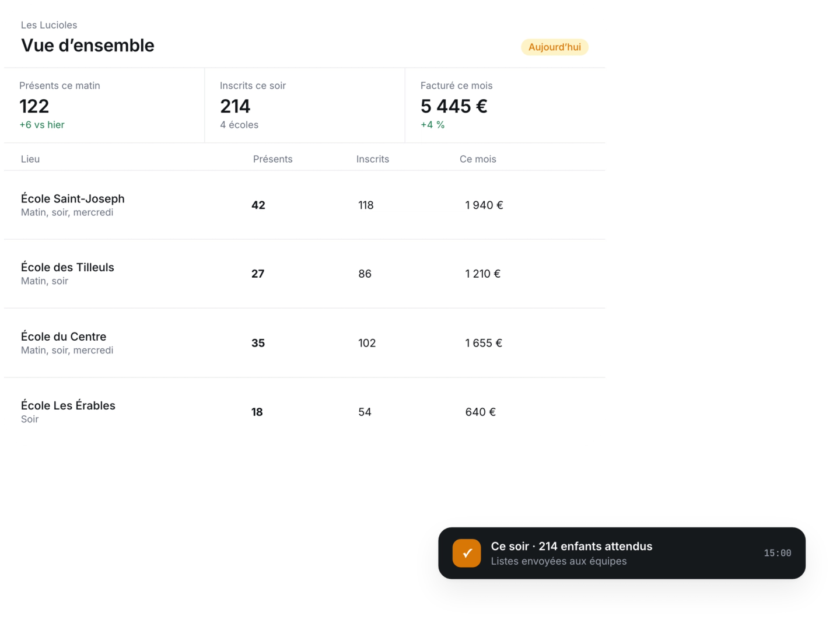Select the Aujourd'hui date badge
The image size is (840, 630).
555,47
